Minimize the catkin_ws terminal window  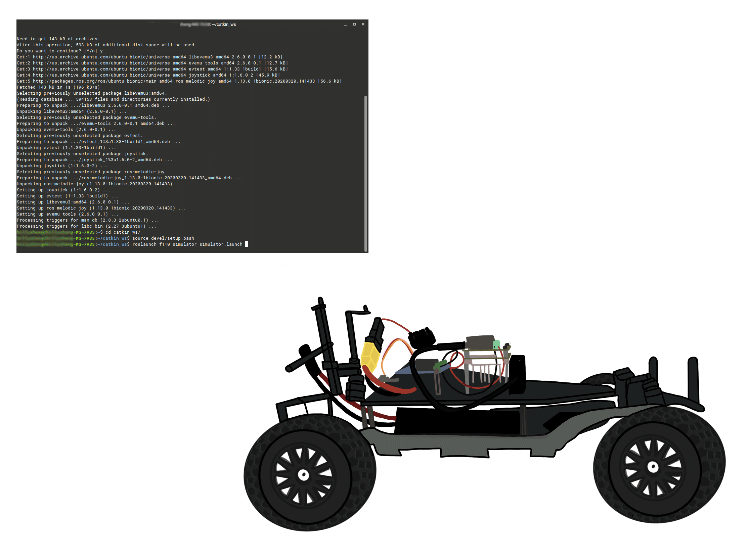[x=346, y=25]
